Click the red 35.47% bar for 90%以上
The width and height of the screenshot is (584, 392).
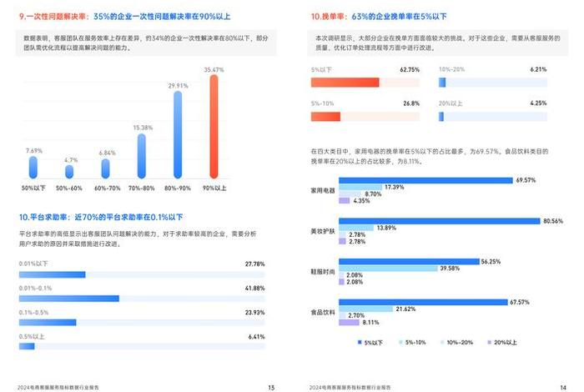[214, 127]
